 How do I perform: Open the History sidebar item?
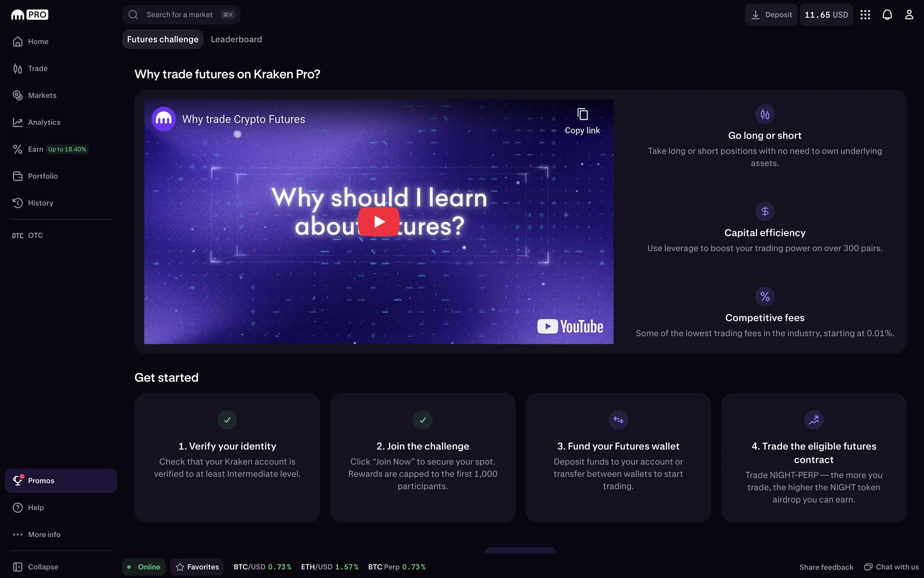(x=40, y=203)
